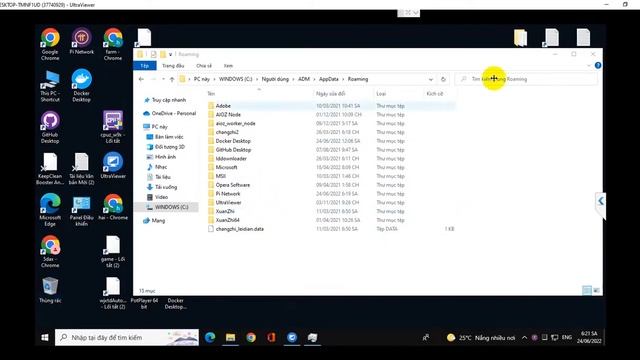The width and height of the screenshot is (640, 360).
Task: Select the AIOZ Node folder row
Action: coord(331,115)
